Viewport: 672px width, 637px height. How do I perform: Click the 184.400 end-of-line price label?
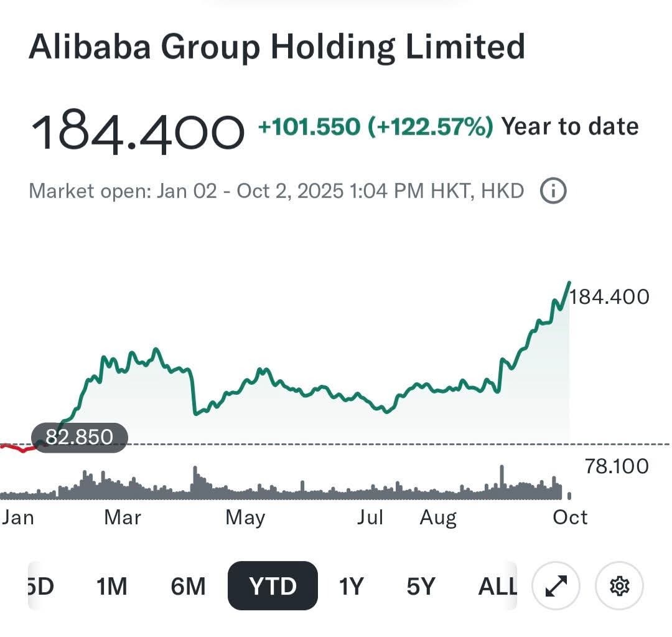tap(609, 296)
